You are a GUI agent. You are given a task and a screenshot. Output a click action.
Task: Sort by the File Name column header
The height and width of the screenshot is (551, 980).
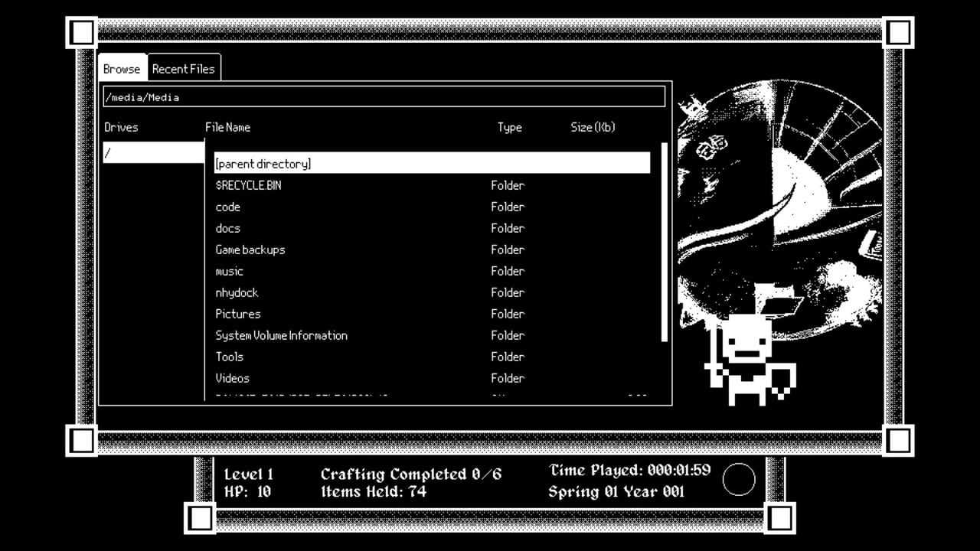228,127
